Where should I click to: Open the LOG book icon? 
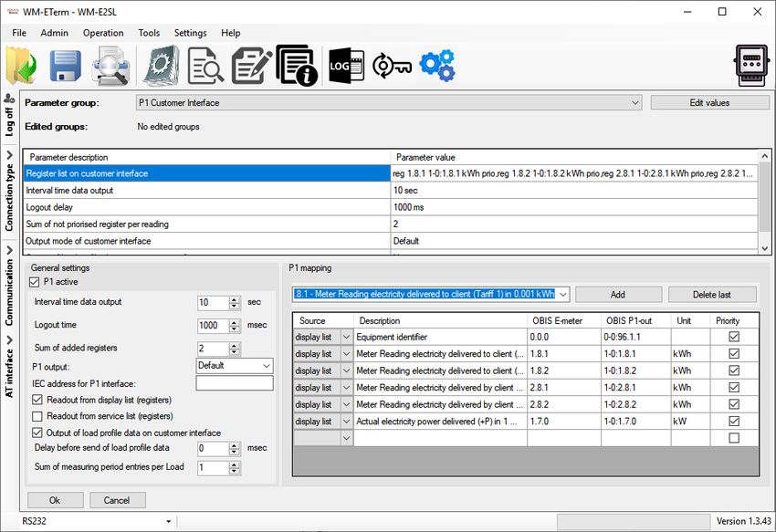(x=346, y=66)
